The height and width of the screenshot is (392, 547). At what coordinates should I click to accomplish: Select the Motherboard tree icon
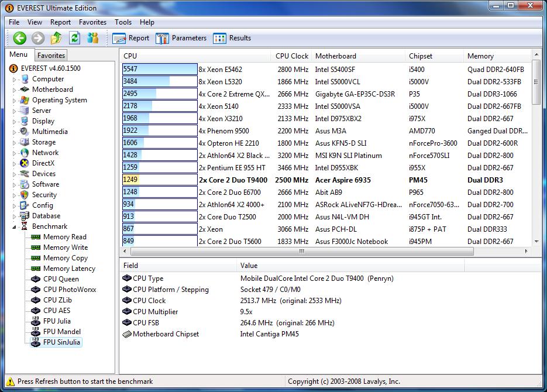25,90
